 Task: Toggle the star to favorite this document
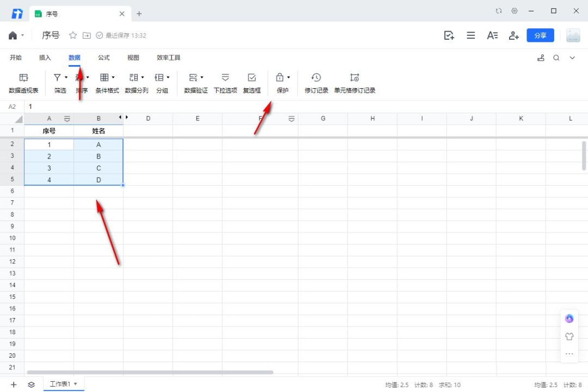click(73, 35)
